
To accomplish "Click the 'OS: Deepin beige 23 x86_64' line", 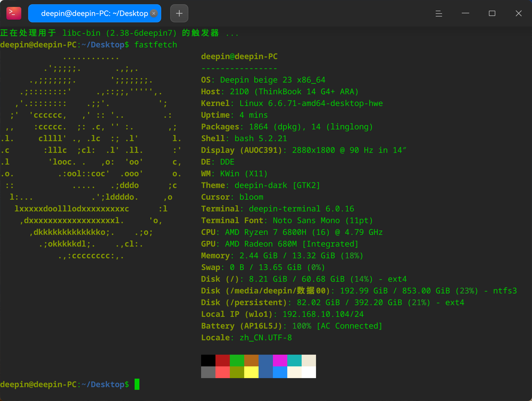I will [263, 80].
